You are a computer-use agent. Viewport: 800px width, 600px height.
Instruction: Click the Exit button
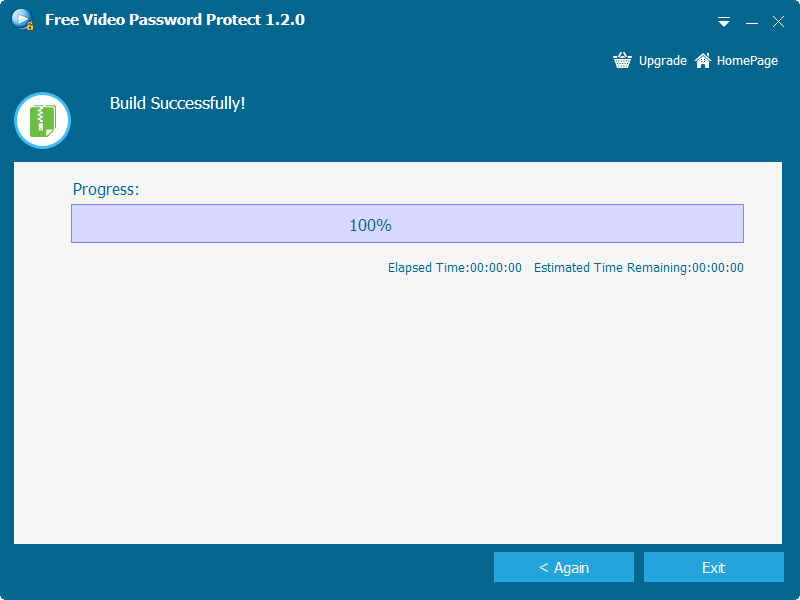(x=713, y=567)
